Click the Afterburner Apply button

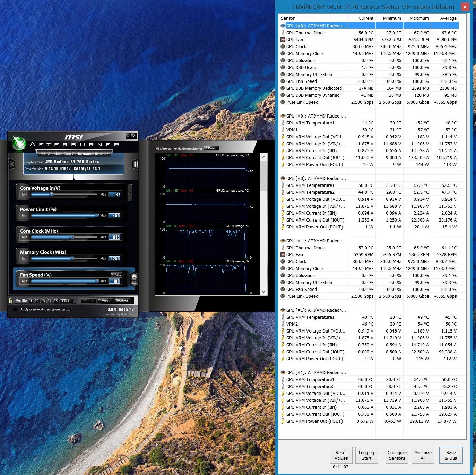[88, 301]
